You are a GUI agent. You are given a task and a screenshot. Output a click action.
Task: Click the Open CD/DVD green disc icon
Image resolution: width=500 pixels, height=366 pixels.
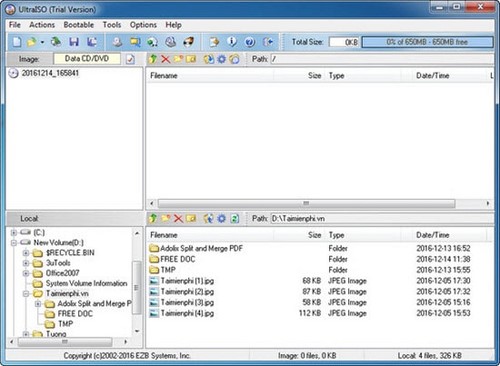tap(56, 42)
